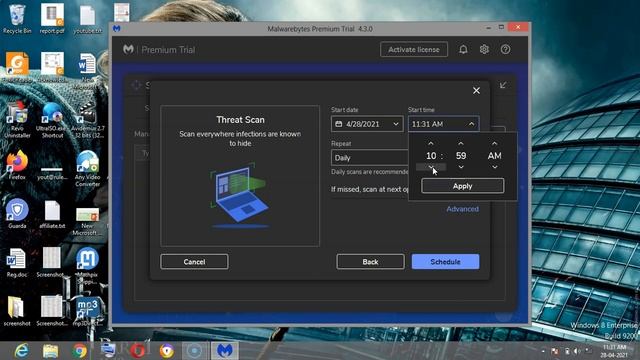Screen dimensions: 640x360
Task: Open the Repeat Daily dropdown
Action: click(370, 158)
